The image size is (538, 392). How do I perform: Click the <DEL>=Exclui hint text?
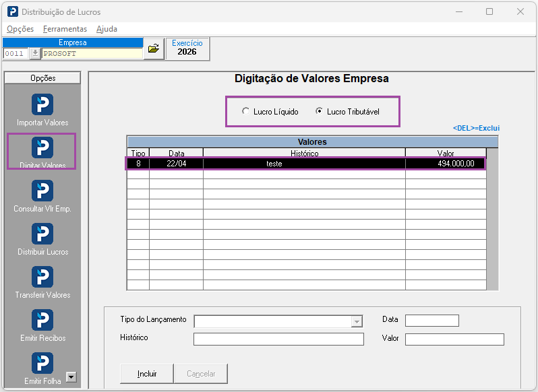coord(476,128)
